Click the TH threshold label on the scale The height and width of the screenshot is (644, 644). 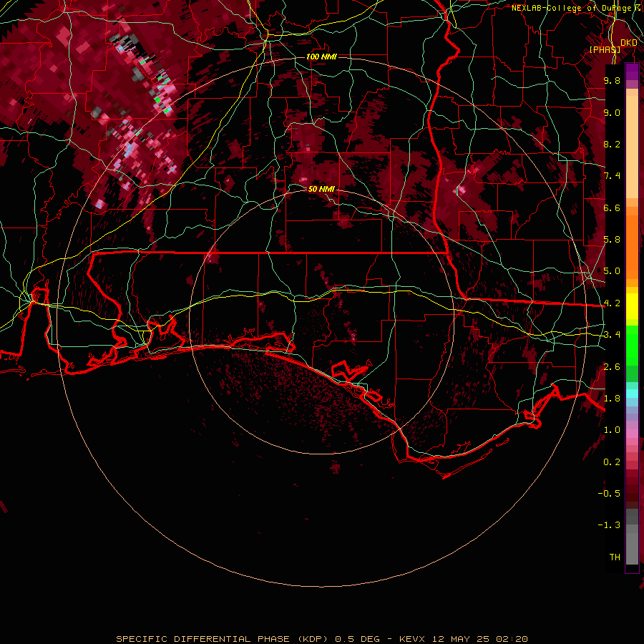click(x=615, y=557)
